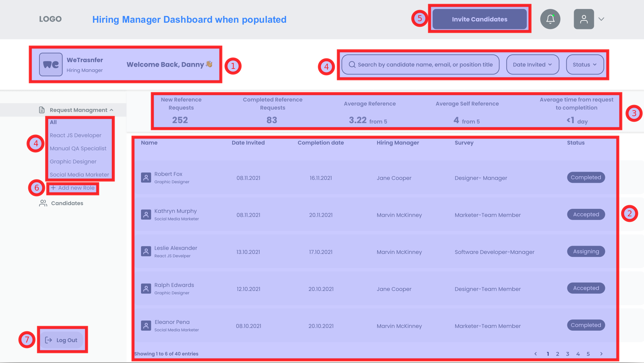Expand the profile menu chevron

601,19
